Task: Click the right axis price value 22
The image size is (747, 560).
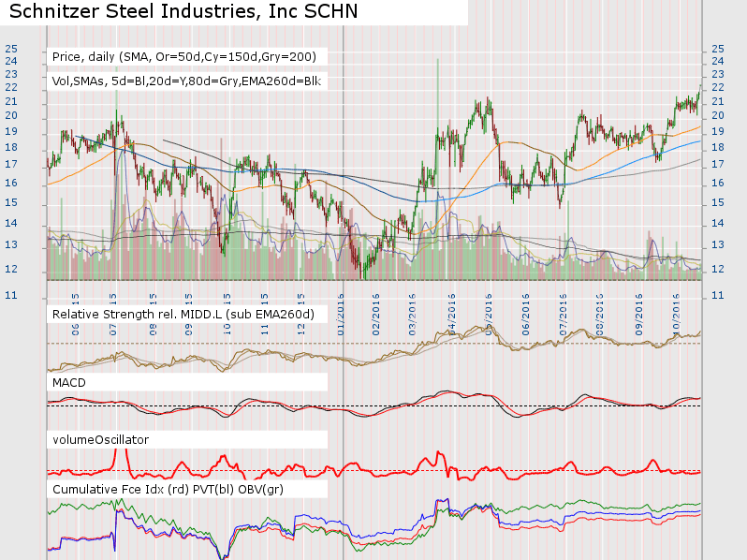Action: coord(718,87)
